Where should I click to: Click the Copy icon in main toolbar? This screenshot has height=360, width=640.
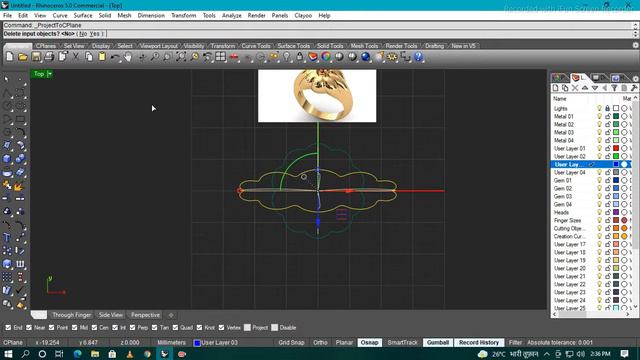89,57
